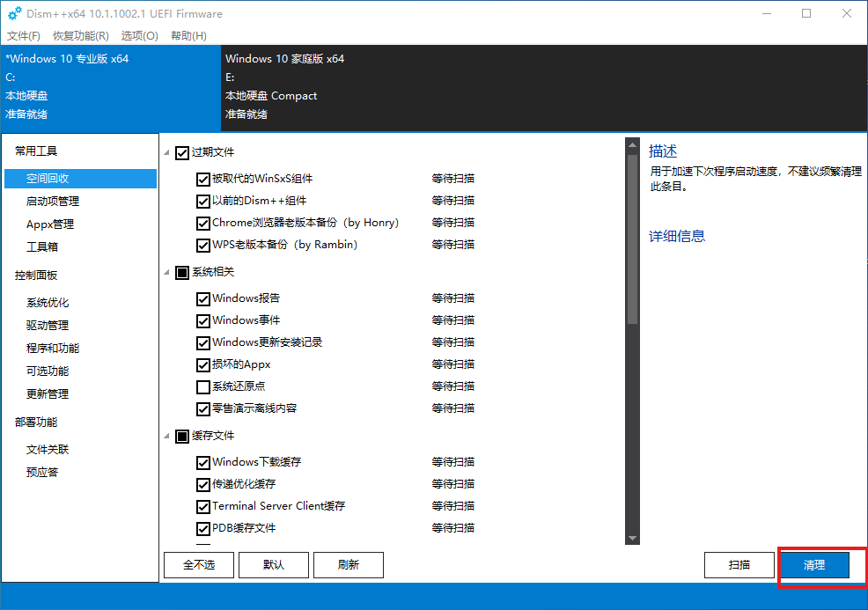Uncheck WPS老版本备份 checkbox
Screen dimensions: 868x610
pos(203,245)
